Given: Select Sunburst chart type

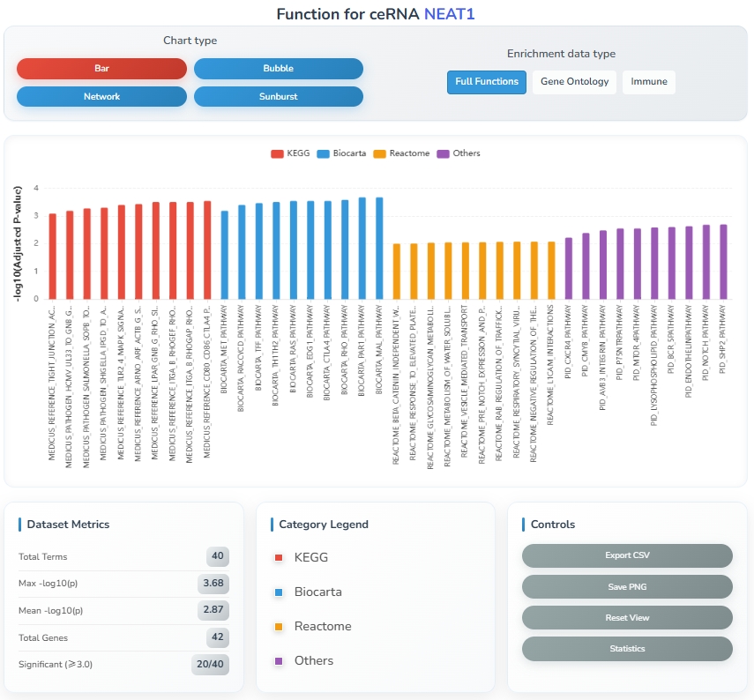Looking at the screenshot, I should click(x=278, y=96).
